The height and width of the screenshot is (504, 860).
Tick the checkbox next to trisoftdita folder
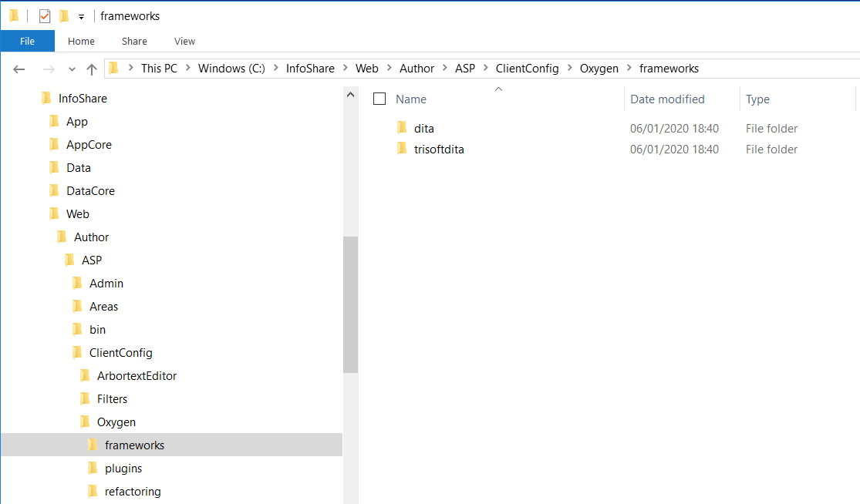[x=379, y=149]
